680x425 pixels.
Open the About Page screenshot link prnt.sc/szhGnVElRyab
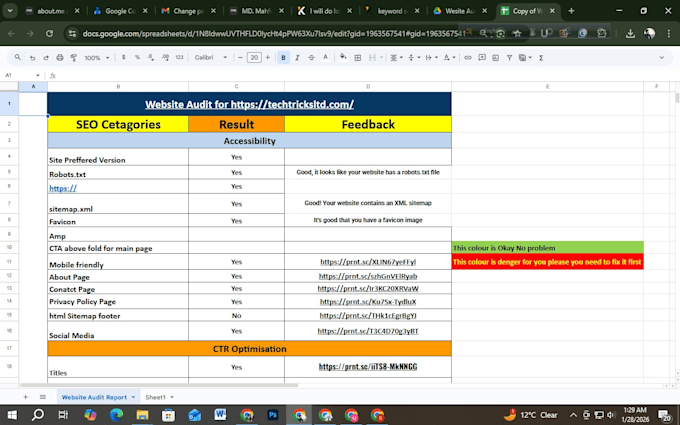point(368,276)
